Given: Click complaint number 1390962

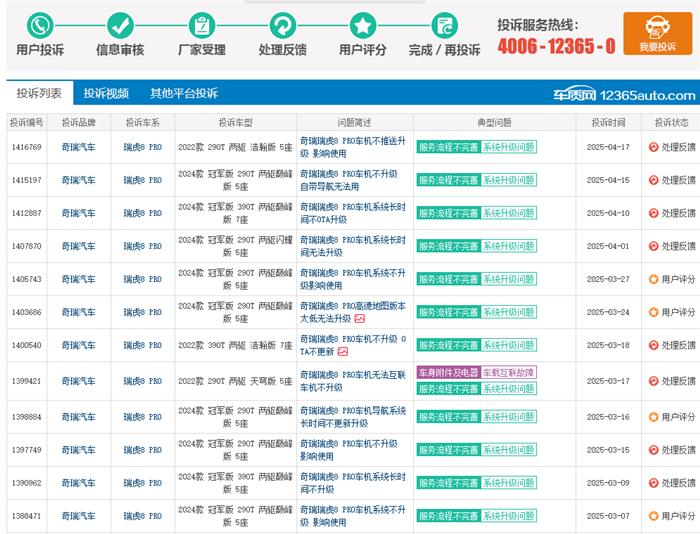Looking at the screenshot, I should (x=27, y=483).
